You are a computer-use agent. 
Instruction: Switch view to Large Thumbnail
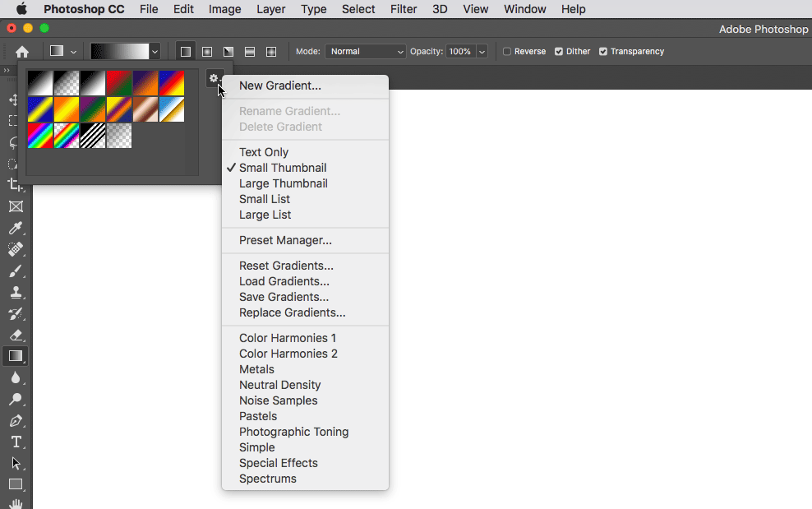[284, 183]
